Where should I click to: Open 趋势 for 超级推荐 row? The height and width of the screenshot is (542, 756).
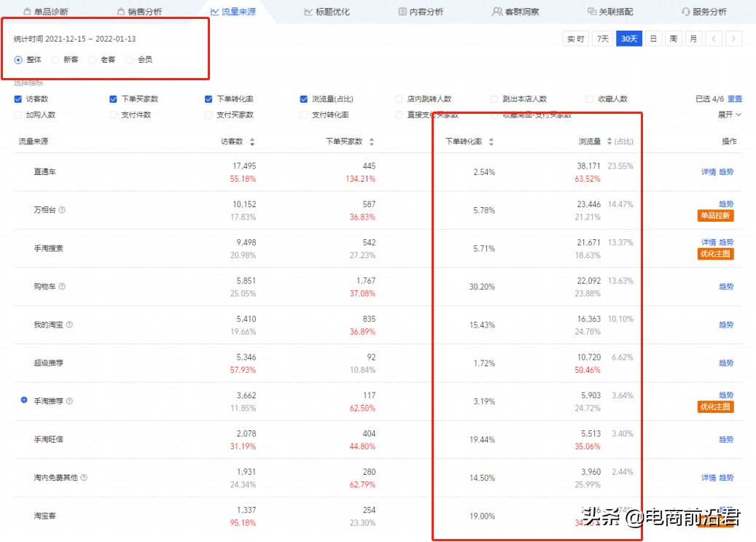pyautogui.click(x=726, y=363)
